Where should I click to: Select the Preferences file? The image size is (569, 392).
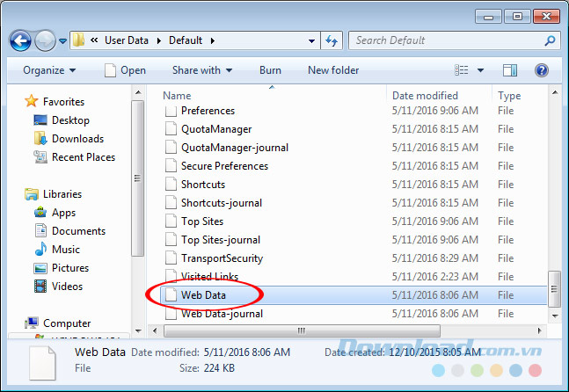tap(208, 111)
